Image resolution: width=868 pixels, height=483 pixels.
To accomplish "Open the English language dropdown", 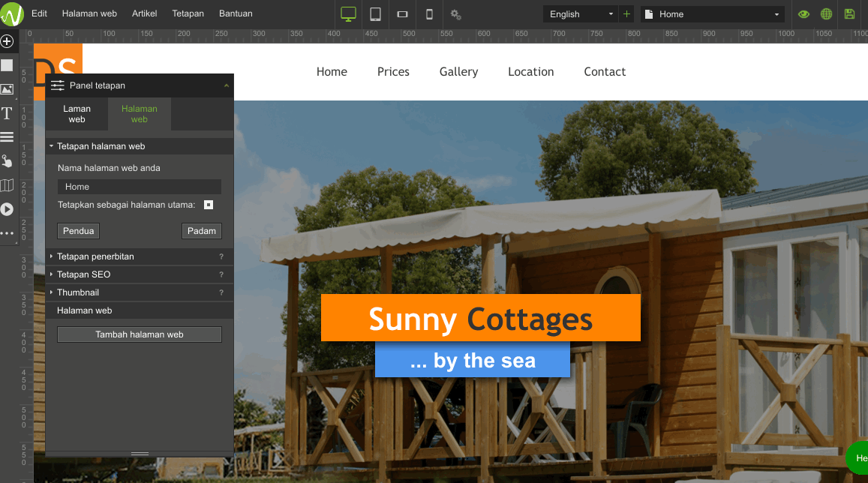I will 581,14.
